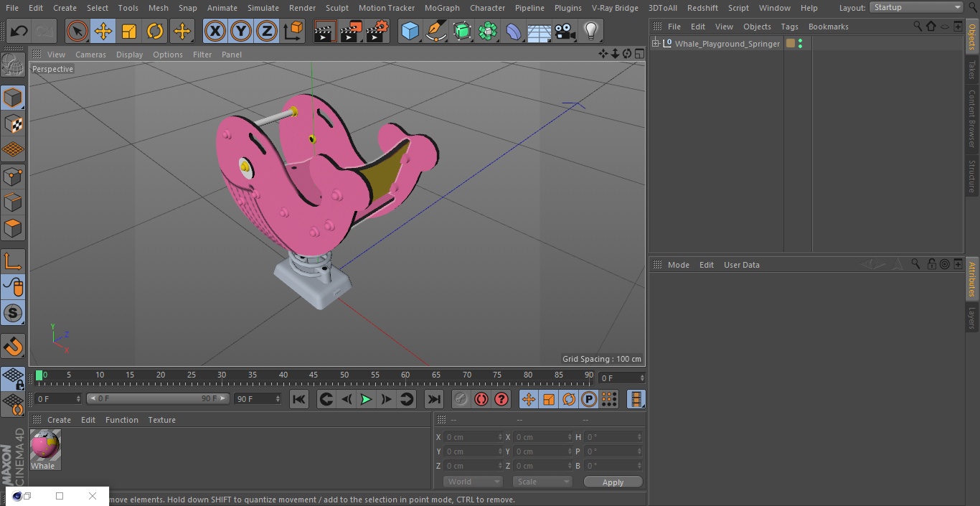Add an Array modeling object
Viewport: 980px width, 506px height.
click(x=488, y=32)
